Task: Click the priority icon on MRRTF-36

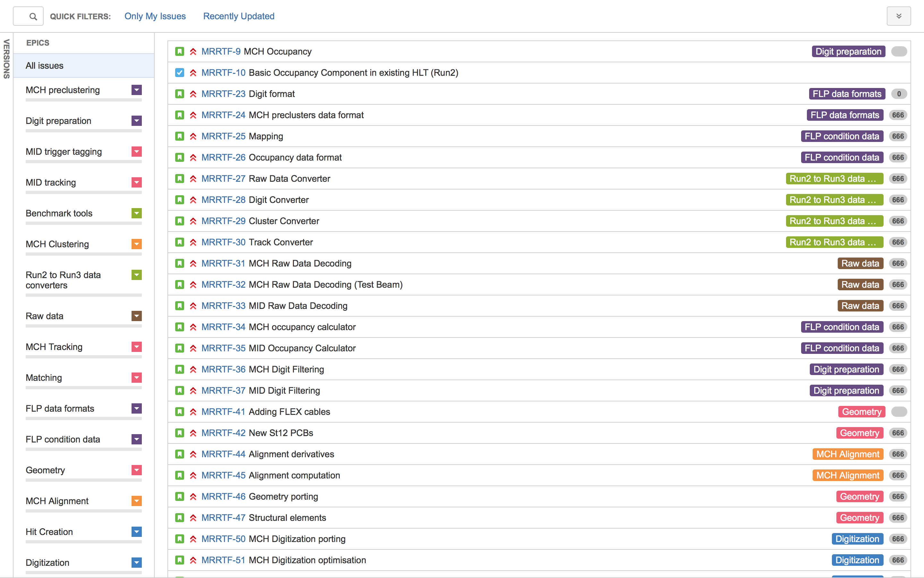Action: coord(193,369)
